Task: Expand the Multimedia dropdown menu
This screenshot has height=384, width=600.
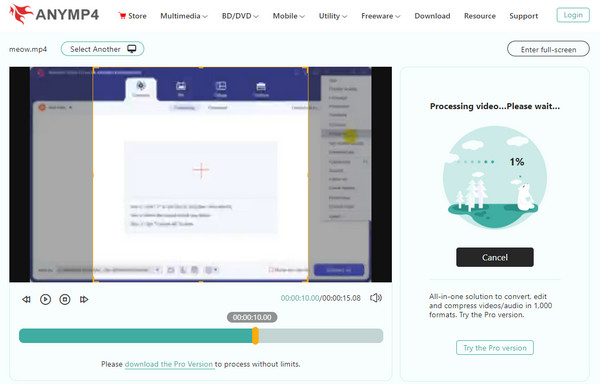Action: [x=184, y=16]
